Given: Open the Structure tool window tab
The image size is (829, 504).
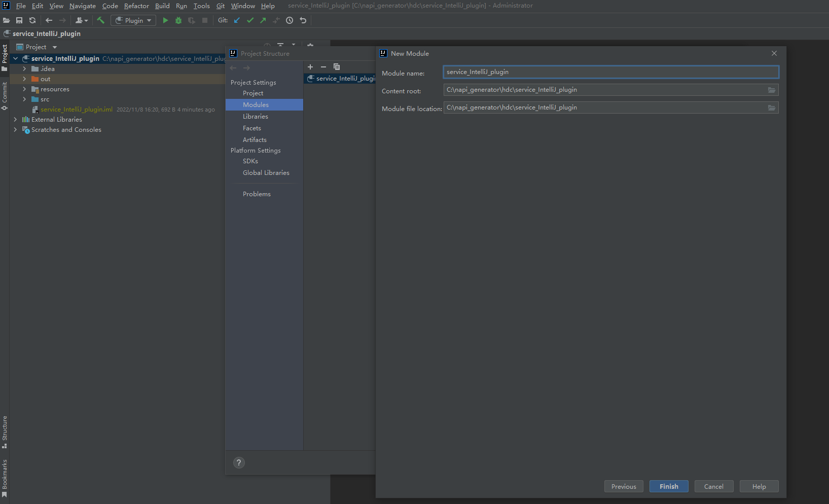Looking at the screenshot, I should coord(5,432).
